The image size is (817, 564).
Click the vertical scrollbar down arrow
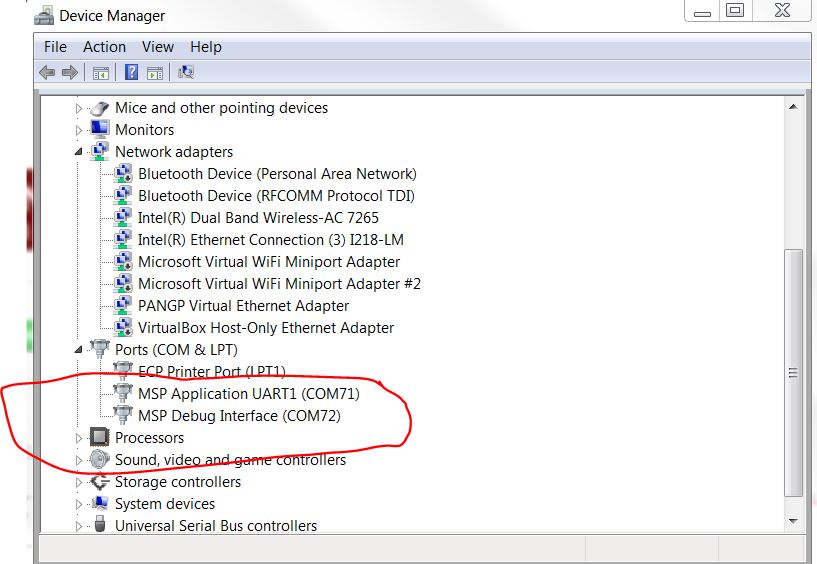[793, 521]
